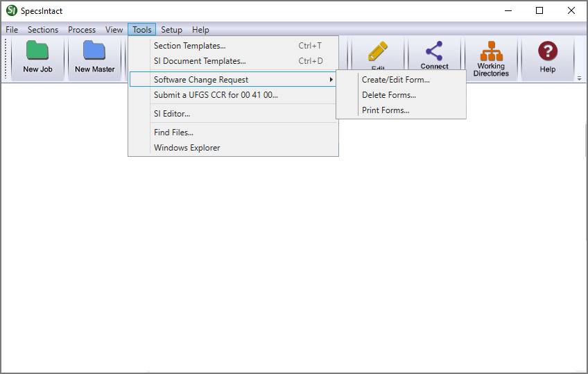Select Print Forms... submenu item
588x374 pixels.
(x=401, y=110)
